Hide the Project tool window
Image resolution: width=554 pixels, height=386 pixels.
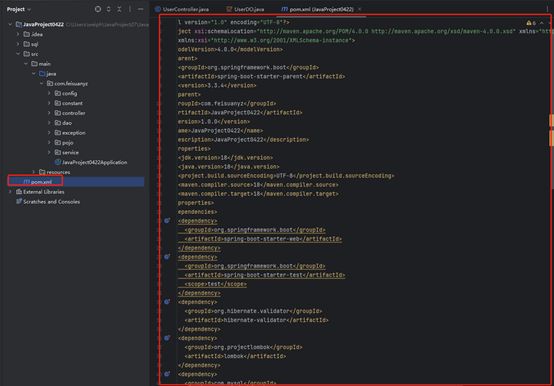pyautogui.click(x=141, y=9)
